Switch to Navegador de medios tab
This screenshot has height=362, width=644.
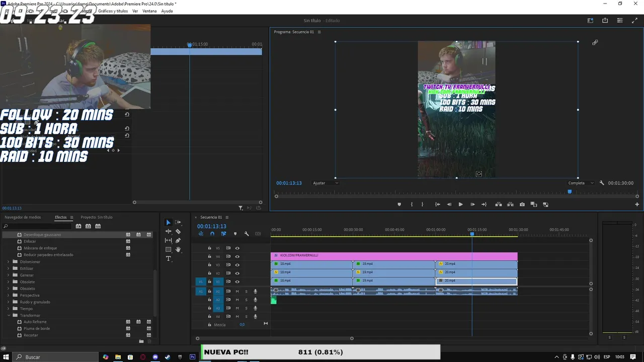click(x=23, y=217)
